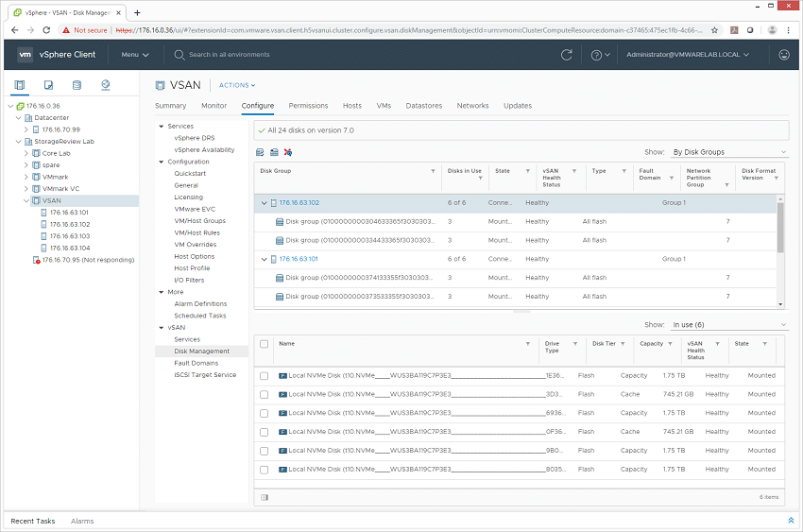Switch to the Permissions tab

[x=308, y=106]
